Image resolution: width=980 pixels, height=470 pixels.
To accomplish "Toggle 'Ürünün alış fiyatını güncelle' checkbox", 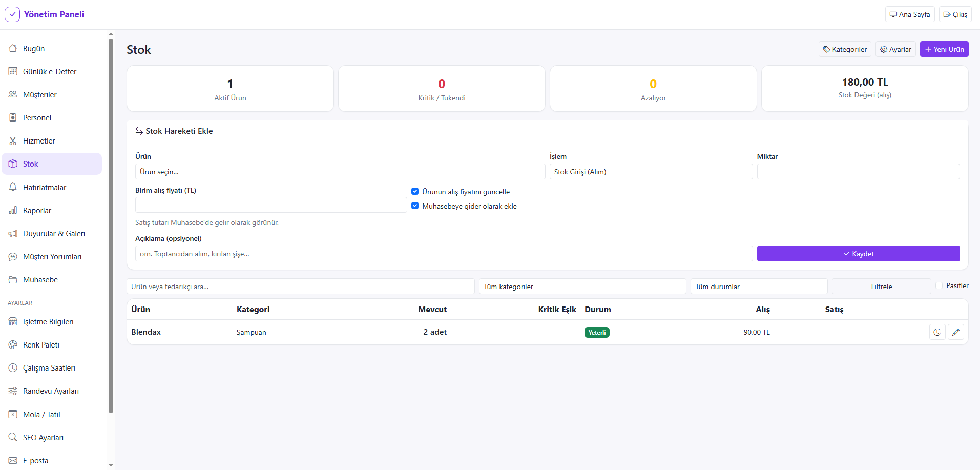I will click(x=415, y=191).
